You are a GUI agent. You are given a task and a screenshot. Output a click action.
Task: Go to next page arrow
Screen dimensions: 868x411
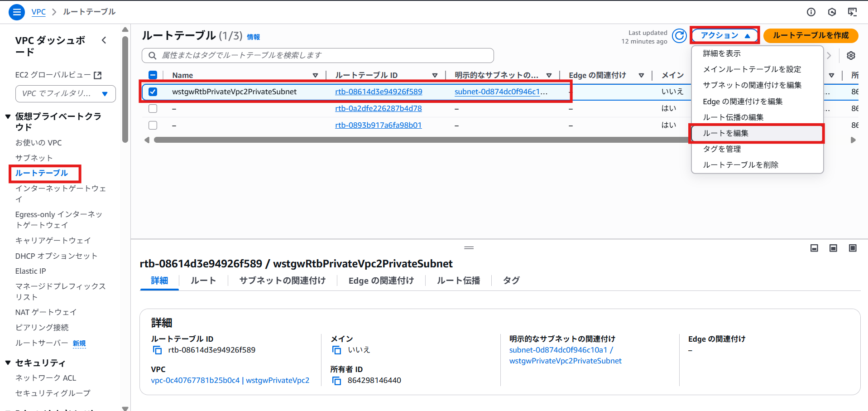coord(829,55)
